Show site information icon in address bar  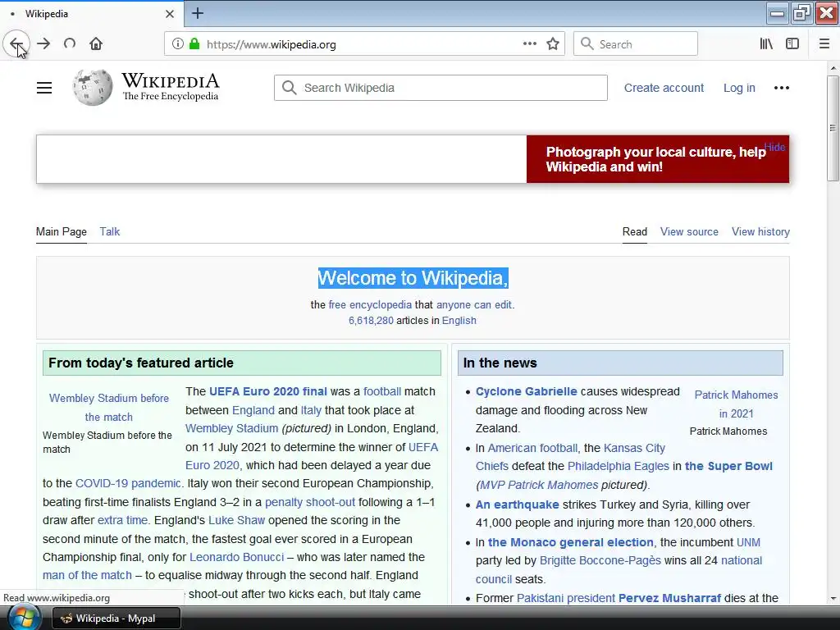[177, 44]
